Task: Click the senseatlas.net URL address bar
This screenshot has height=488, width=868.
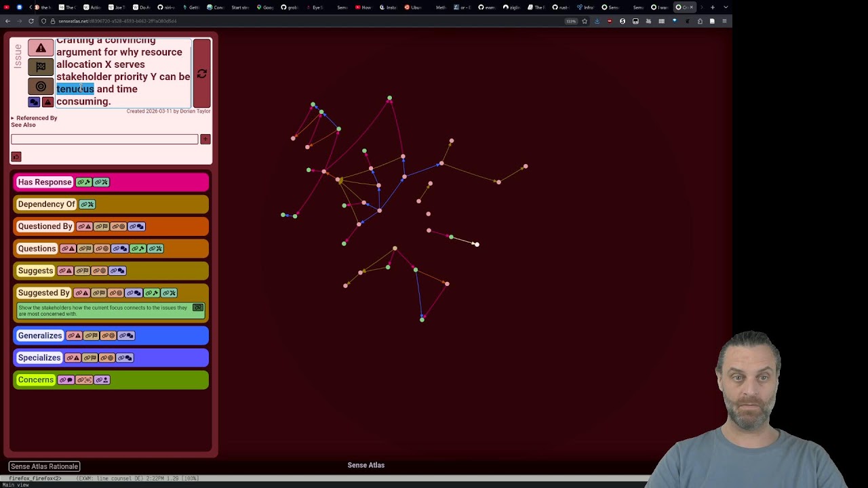Action: (305, 21)
